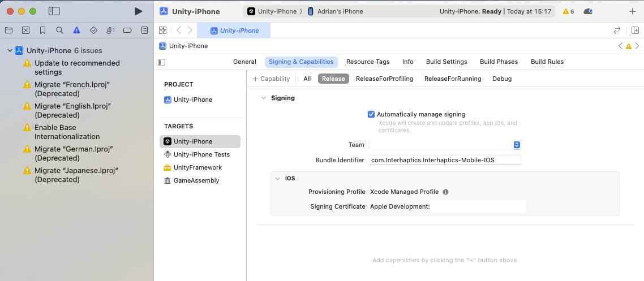The height and width of the screenshot is (281, 644).
Task: Open the Bookmark navigator
Action: [42, 30]
